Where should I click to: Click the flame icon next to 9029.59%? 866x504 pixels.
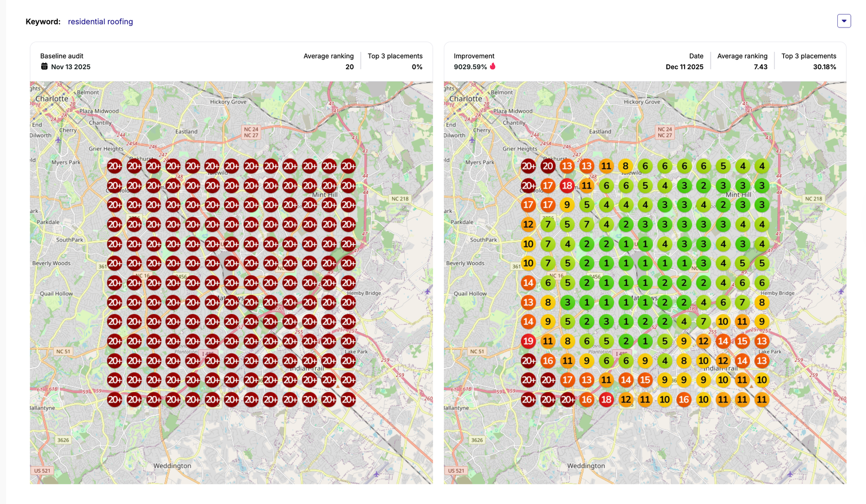[x=493, y=66]
